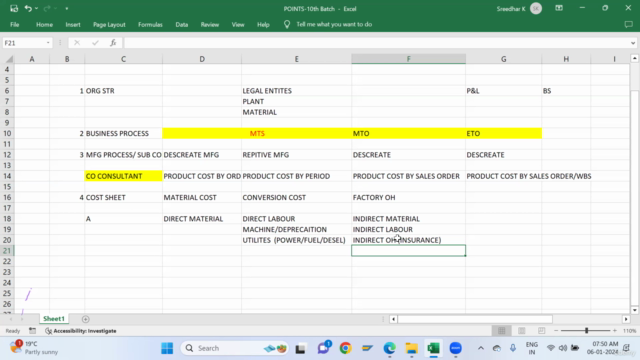The height and width of the screenshot is (360, 640).
Task: Click the Redo arrow icon
Action: point(47,8)
